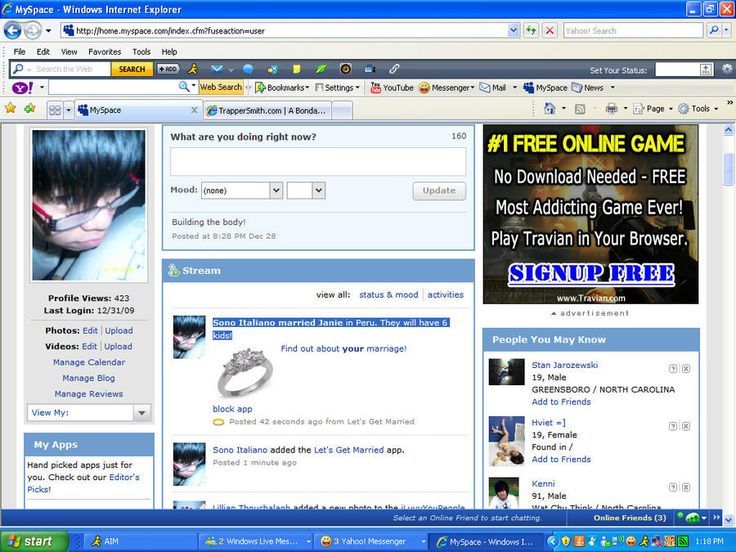Click the IE Back navigation button
The width and height of the screenshot is (736, 552).
pos(13,31)
